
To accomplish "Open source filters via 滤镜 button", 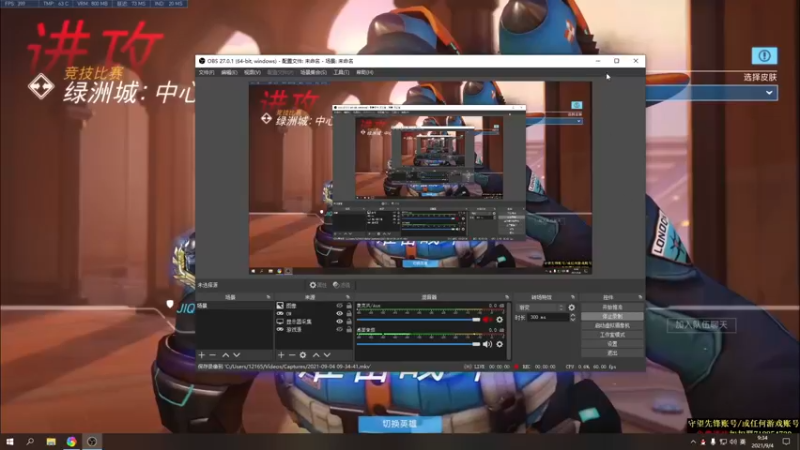I will point(341,285).
